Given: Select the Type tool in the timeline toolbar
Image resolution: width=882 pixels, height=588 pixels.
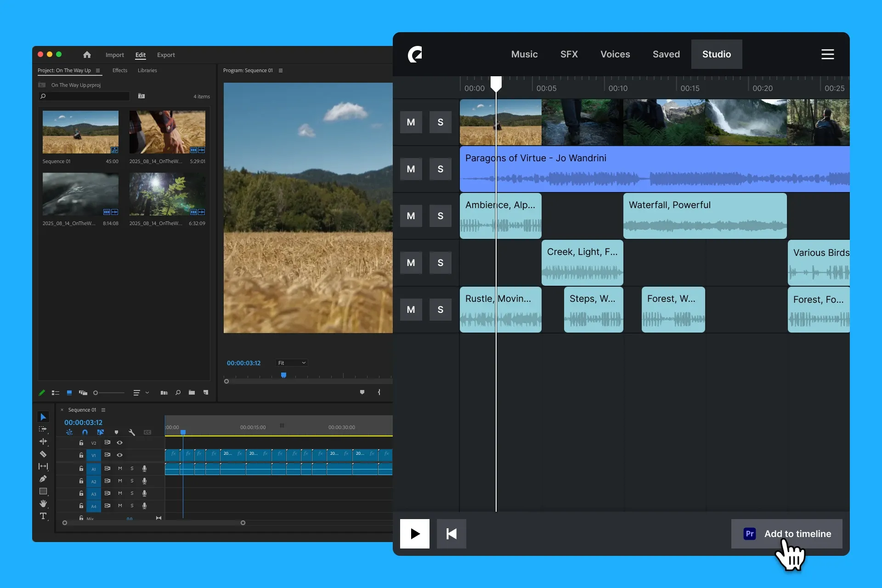Looking at the screenshot, I should [44, 516].
